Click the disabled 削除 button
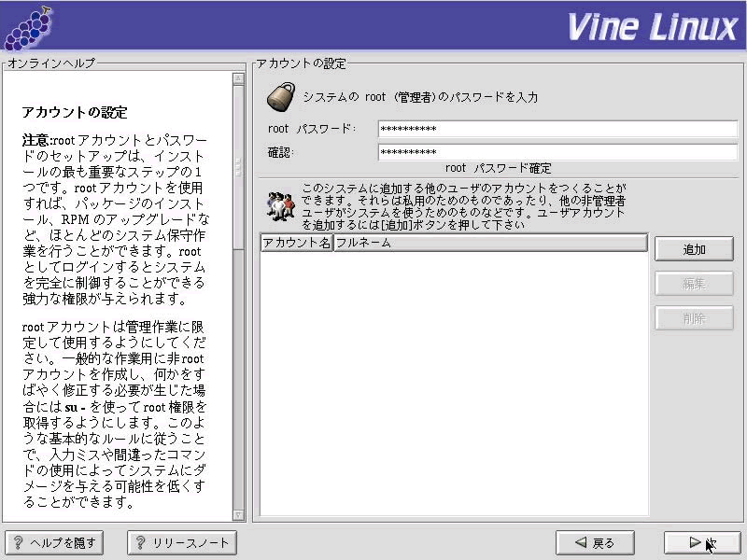This screenshot has width=747, height=560. 694,318
